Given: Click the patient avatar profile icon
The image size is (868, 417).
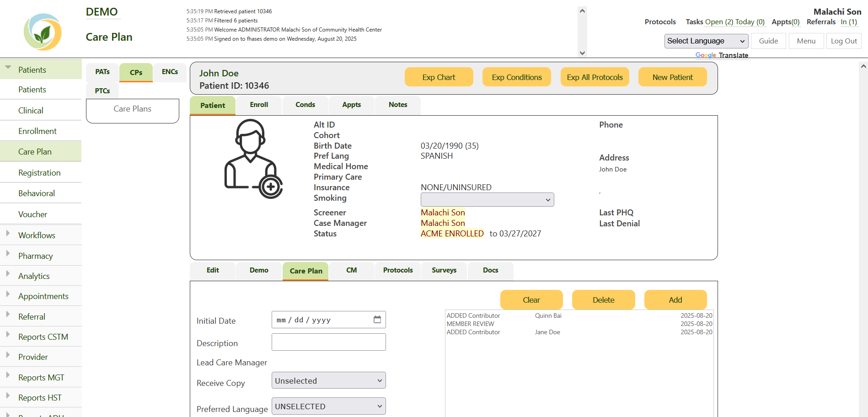Looking at the screenshot, I should pos(253,159).
